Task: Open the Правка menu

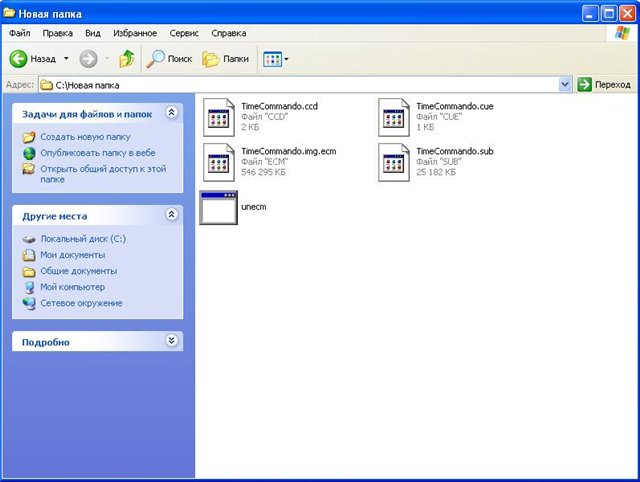Action: click(x=58, y=33)
